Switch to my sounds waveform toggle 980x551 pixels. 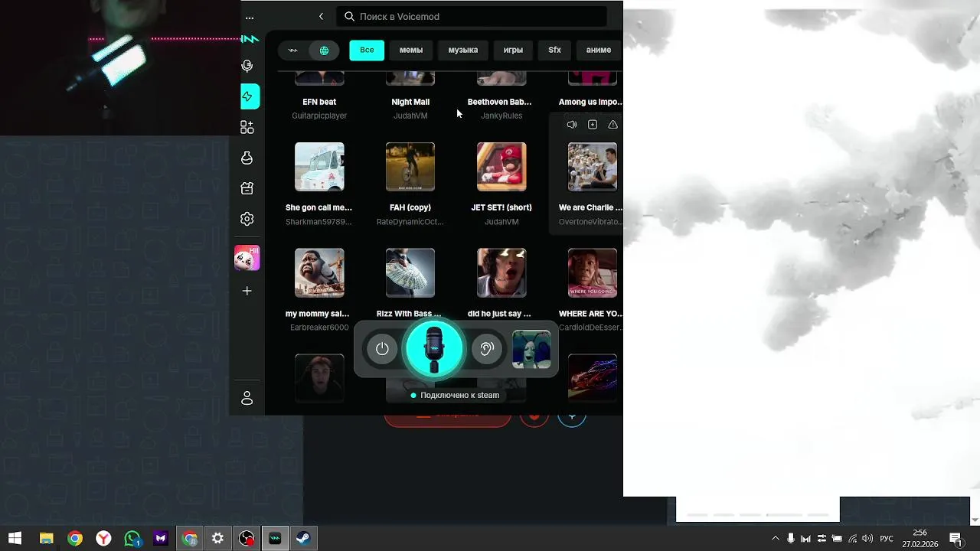coord(292,51)
